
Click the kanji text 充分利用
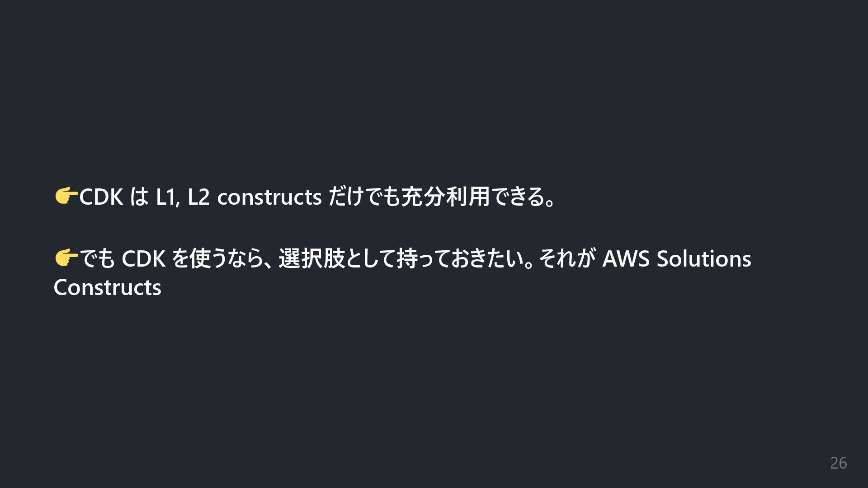tap(445, 197)
